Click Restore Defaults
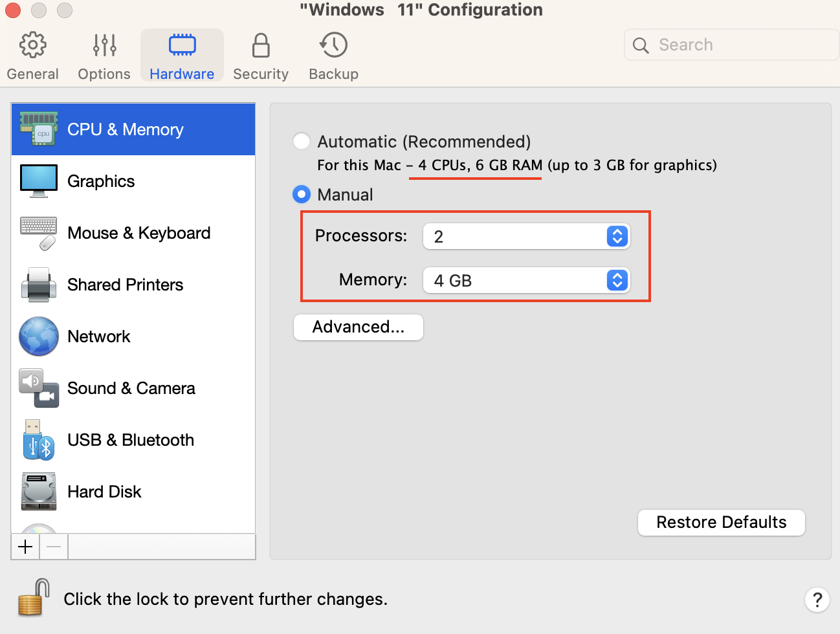This screenshot has height=634, width=840. [721, 522]
